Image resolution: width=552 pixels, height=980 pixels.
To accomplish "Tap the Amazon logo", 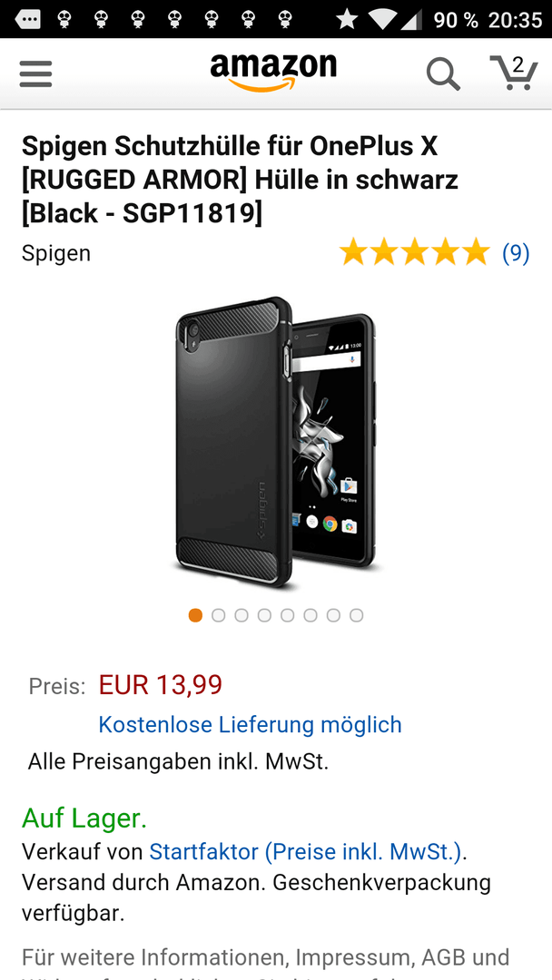I will click(273, 73).
